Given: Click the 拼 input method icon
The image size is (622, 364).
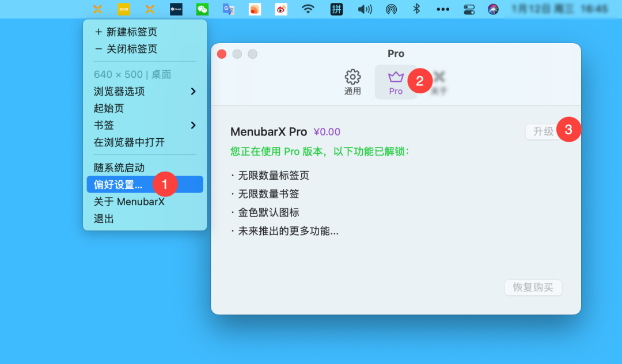Looking at the screenshot, I should [336, 9].
